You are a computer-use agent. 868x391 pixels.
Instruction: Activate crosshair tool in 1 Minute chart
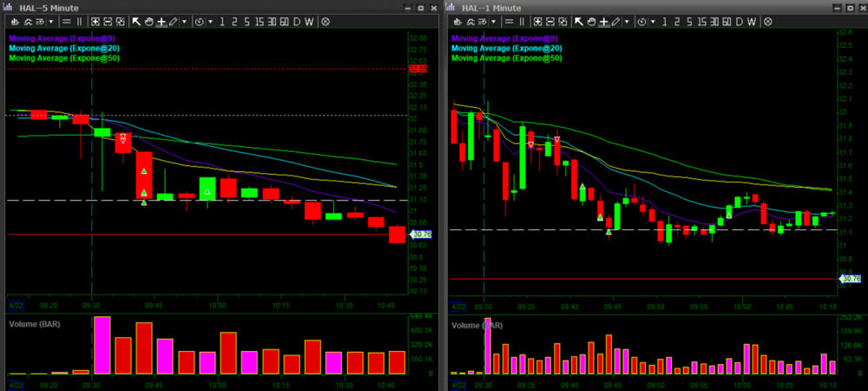point(603,20)
